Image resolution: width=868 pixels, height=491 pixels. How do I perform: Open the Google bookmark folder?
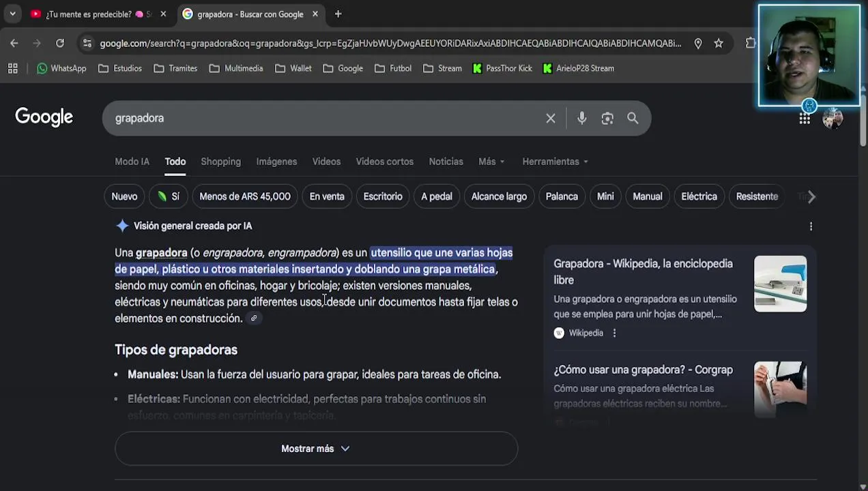343,68
